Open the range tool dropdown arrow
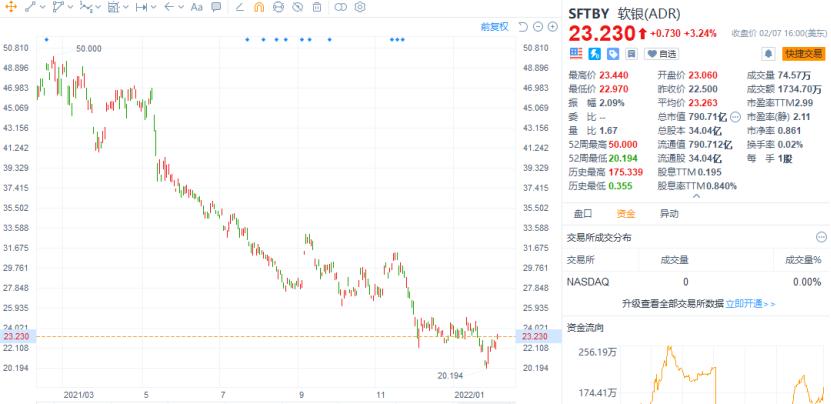831x404 pixels. pos(154,7)
